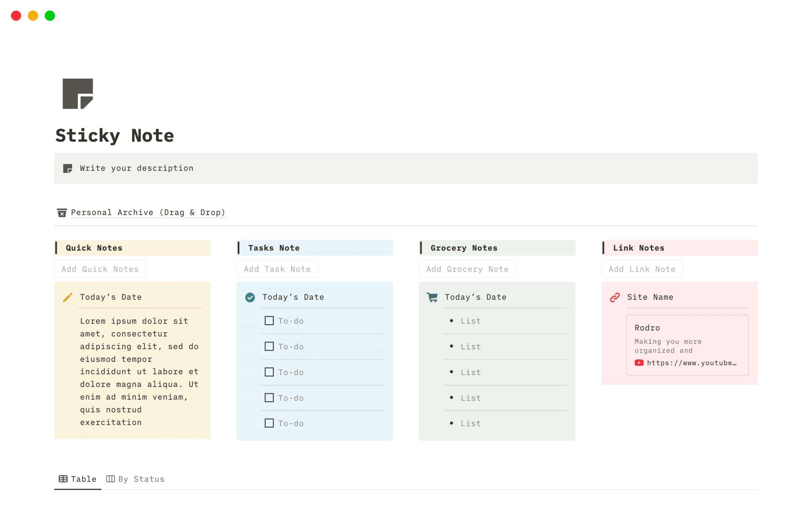Image resolution: width=812 pixels, height=508 pixels.
Task: Click the sticky note icon in the description callout
Action: click(68, 168)
